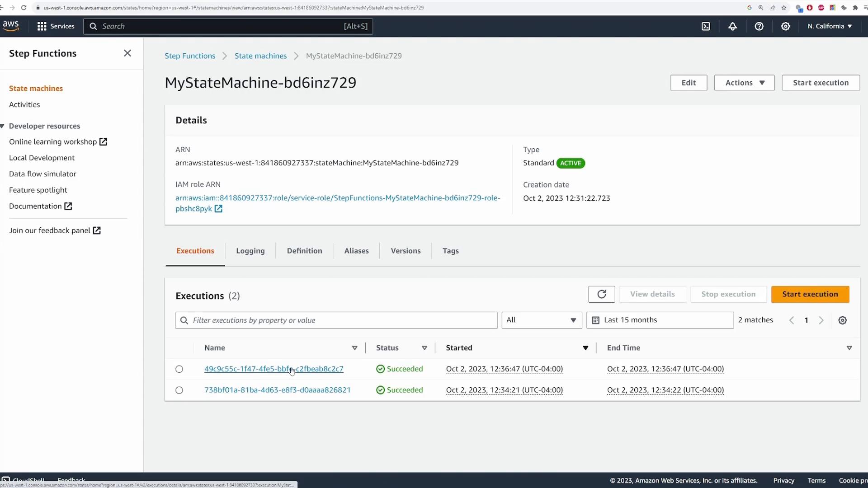Switch to the Definition tab
Viewport: 868px width, 488px height.
click(x=304, y=251)
